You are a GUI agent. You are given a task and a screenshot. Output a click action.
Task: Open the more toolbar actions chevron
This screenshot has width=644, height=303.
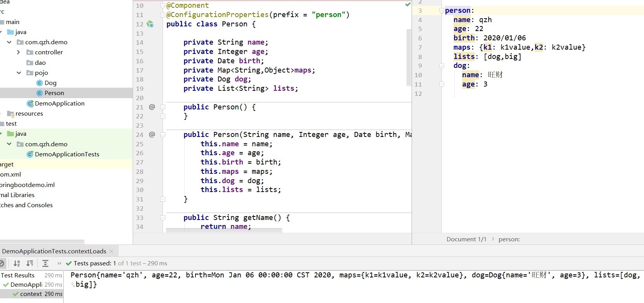(59, 263)
